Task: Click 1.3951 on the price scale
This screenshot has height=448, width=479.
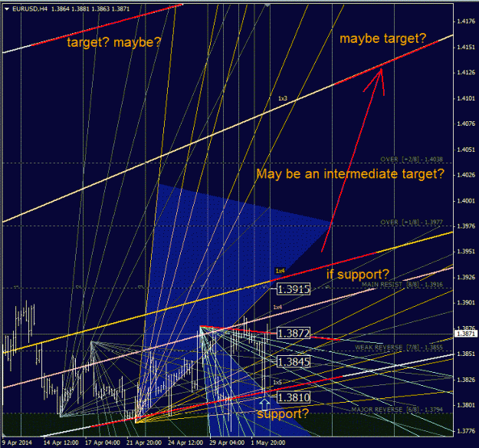Action: coord(466,252)
